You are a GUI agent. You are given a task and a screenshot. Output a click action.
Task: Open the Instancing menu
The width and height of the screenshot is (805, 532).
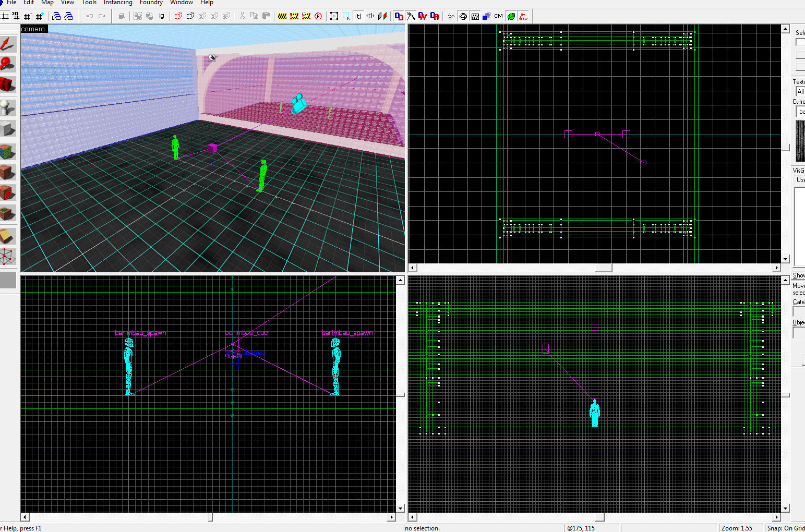(118, 3)
